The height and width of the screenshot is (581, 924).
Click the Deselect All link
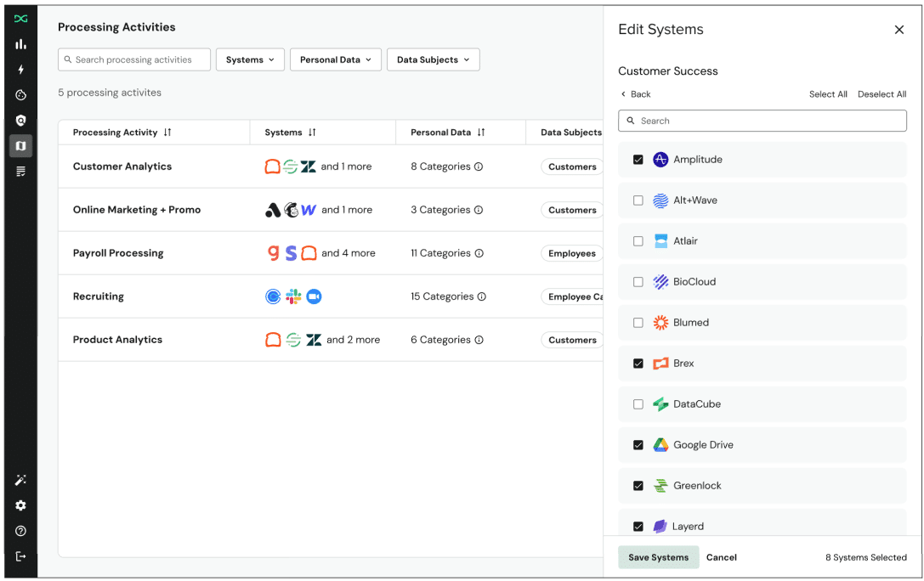881,94
